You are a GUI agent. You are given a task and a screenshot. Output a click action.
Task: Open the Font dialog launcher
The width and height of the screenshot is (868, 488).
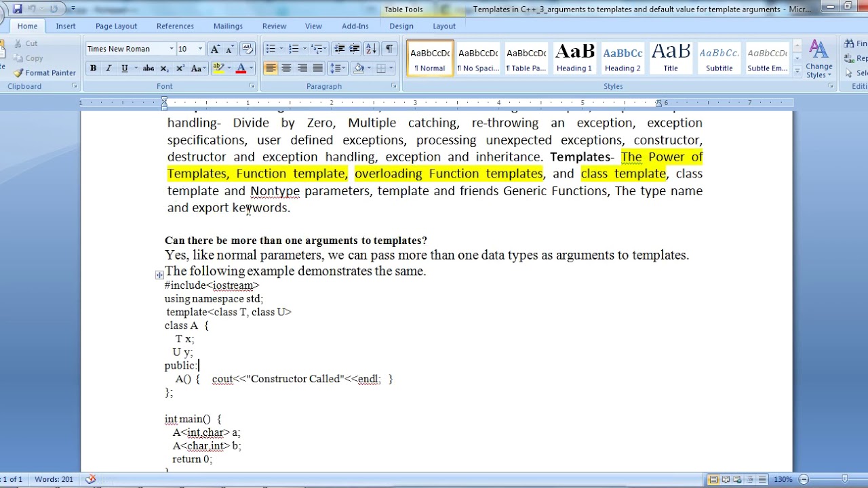(252, 86)
